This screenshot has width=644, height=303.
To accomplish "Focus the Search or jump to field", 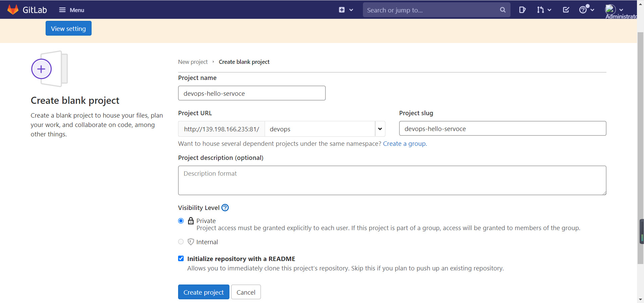I will pyautogui.click(x=436, y=10).
